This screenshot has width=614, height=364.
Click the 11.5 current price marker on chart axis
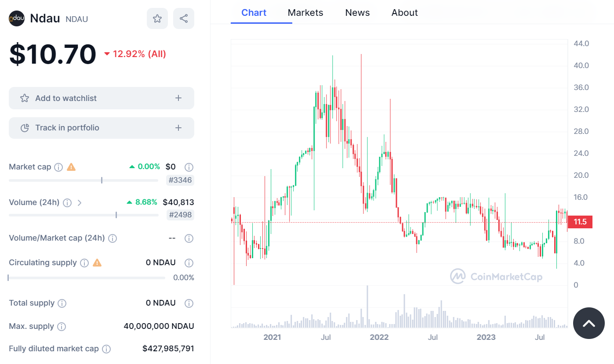(x=580, y=222)
